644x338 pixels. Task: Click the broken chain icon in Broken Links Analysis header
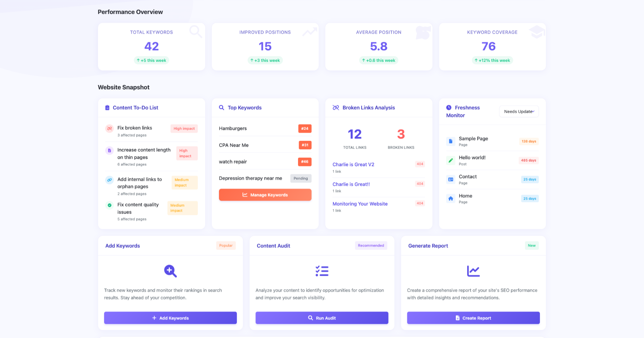(336, 108)
